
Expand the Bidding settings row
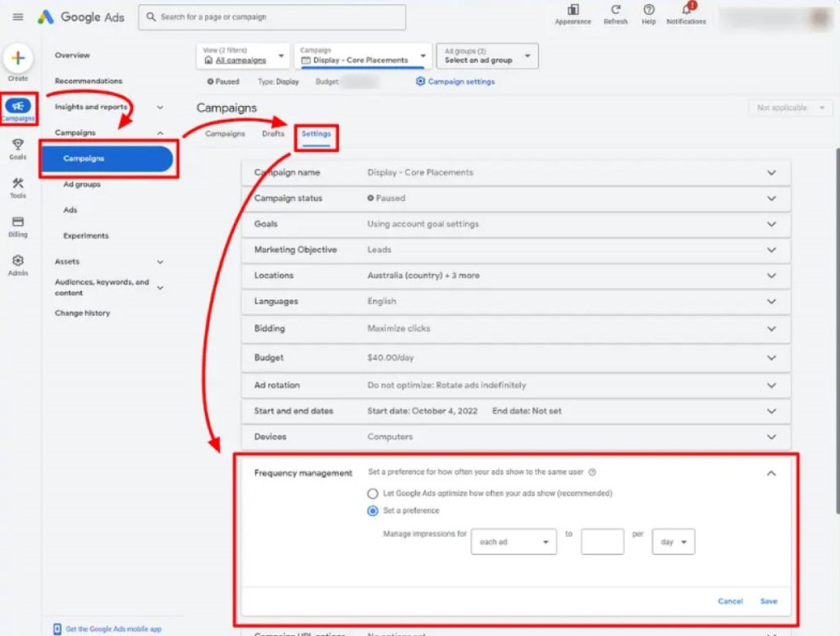[x=770, y=328]
